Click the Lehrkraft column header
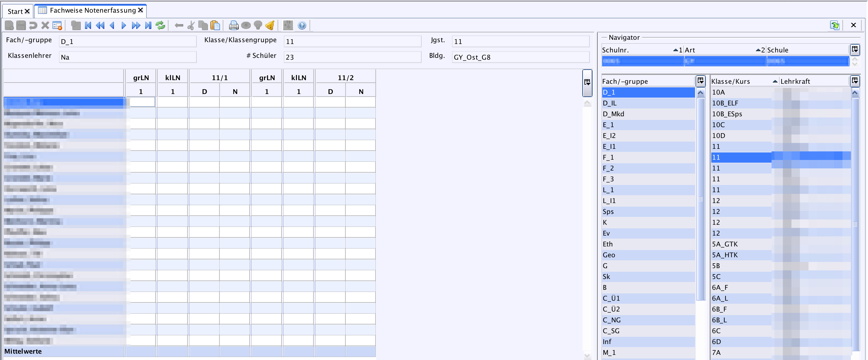 point(814,81)
